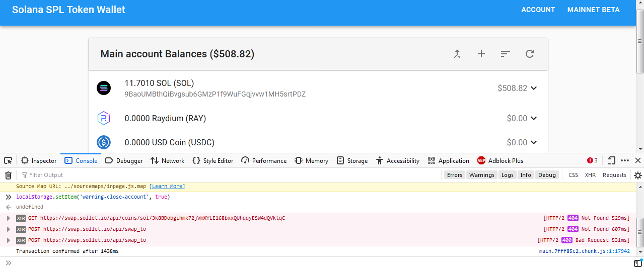The height and width of the screenshot is (273, 644).
Task: Open the Application tab
Action: tap(448, 160)
